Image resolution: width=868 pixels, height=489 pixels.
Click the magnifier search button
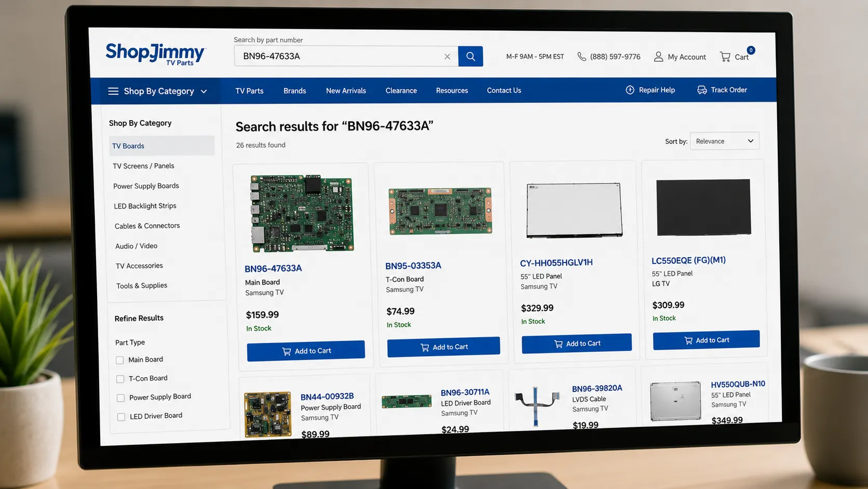470,56
